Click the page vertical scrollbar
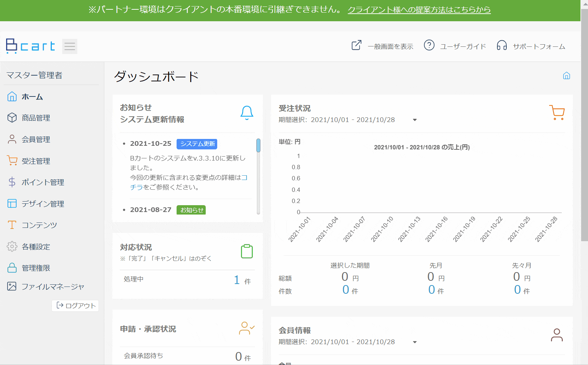Screen dimensions: 588x365 click(x=585, y=125)
